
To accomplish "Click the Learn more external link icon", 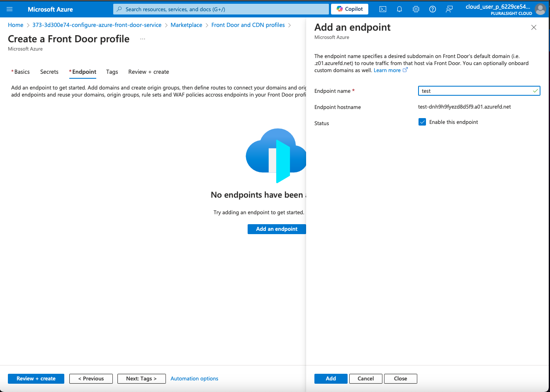I will [x=405, y=70].
